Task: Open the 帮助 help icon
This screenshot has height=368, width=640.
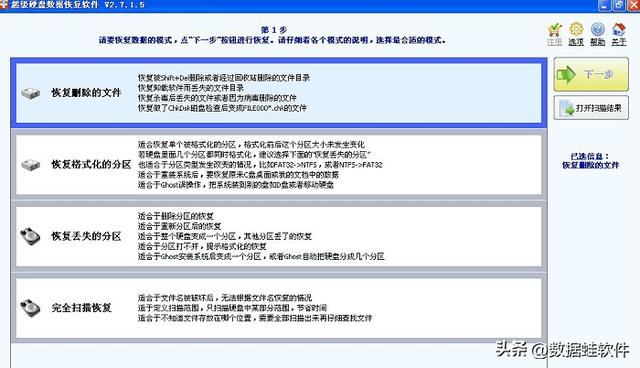Action: (598, 29)
